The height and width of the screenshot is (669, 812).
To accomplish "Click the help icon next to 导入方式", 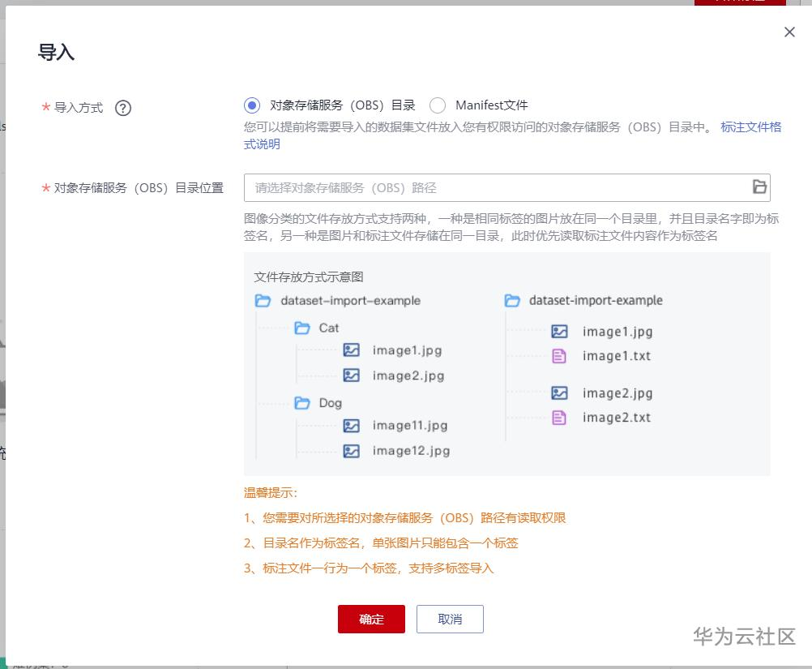I will pos(122,106).
